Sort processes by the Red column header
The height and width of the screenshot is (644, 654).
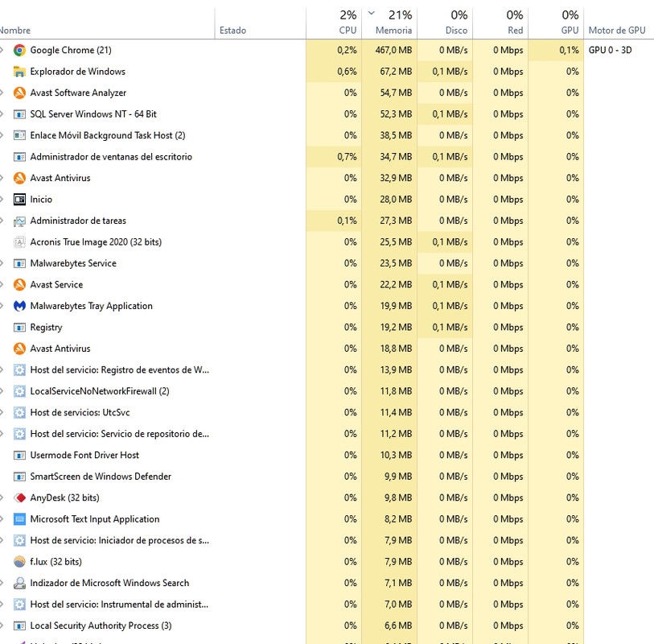coord(500,23)
